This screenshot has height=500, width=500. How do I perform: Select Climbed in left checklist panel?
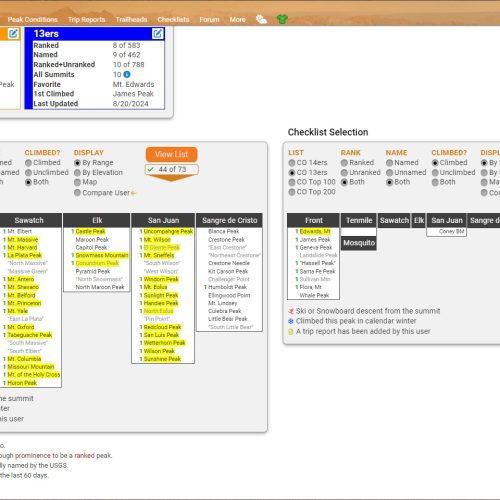[28, 163]
